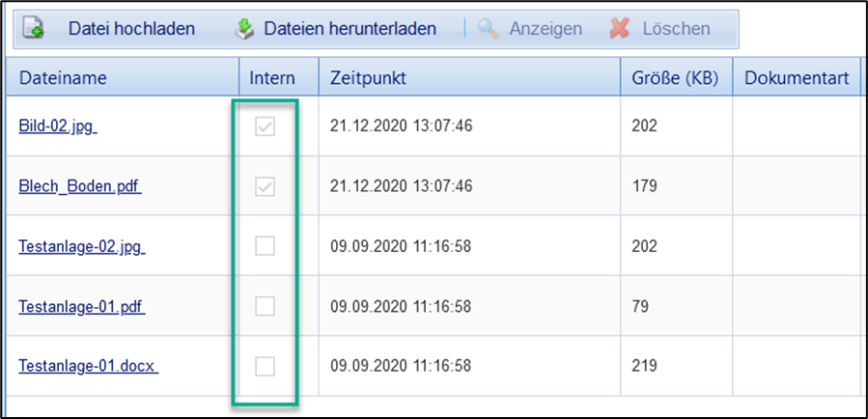
Task: Open the Bild-02.jpg file link
Action: pos(58,126)
